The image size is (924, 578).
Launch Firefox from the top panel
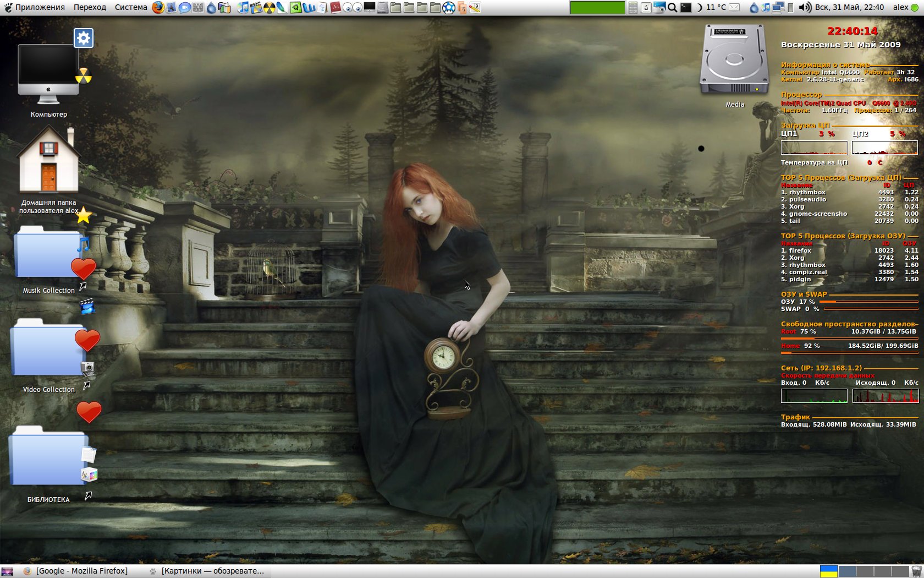coord(158,8)
